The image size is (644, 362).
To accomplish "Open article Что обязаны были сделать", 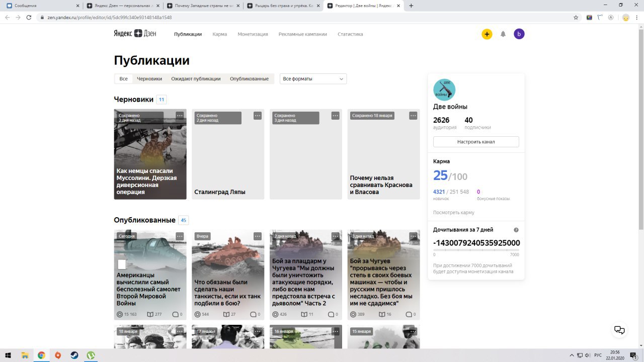I will pyautogui.click(x=228, y=275).
